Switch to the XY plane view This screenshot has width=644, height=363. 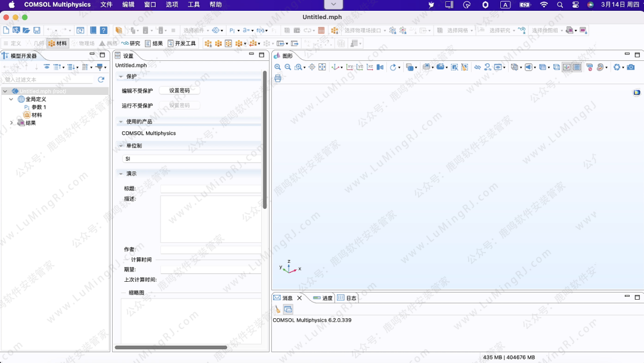(x=349, y=67)
